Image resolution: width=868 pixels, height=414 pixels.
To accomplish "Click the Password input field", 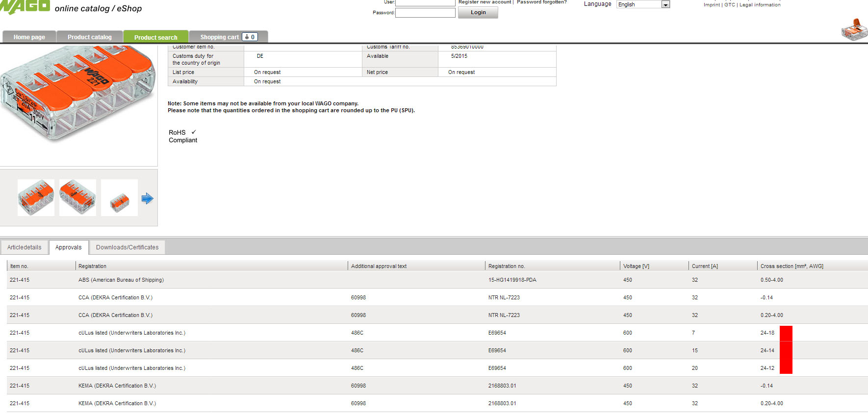I will [x=425, y=13].
